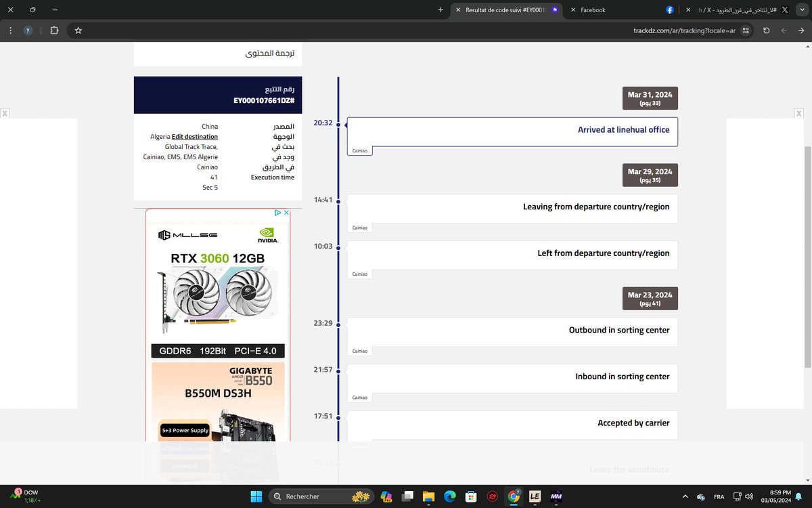This screenshot has height=508, width=812.
Task: Open the red circular app on taskbar
Action: (493, 496)
